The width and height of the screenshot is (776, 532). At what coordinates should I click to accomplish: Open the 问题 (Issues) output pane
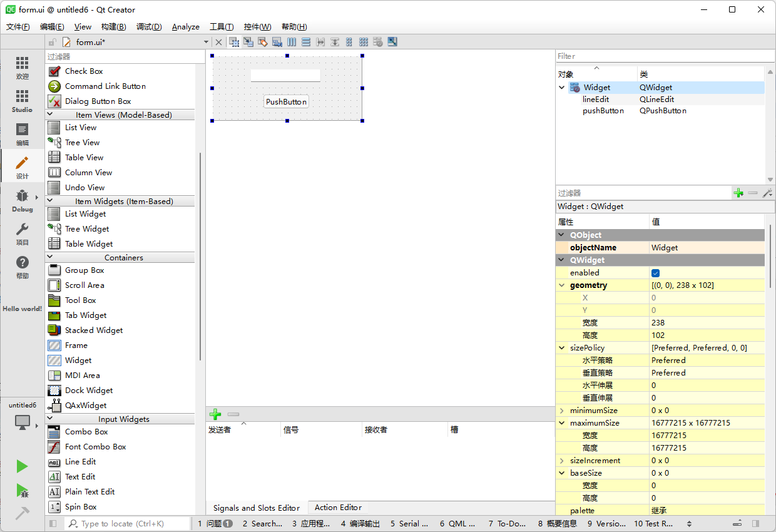click(x=215, y=524)
